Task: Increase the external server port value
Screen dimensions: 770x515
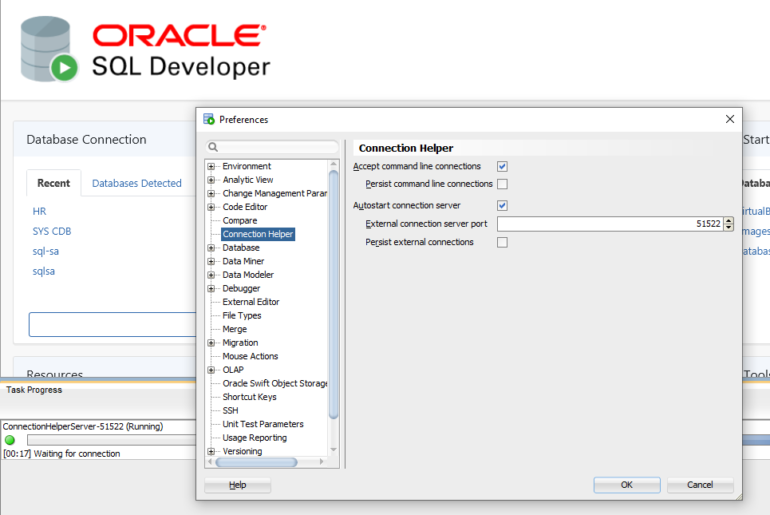Action: click(729, 220)
